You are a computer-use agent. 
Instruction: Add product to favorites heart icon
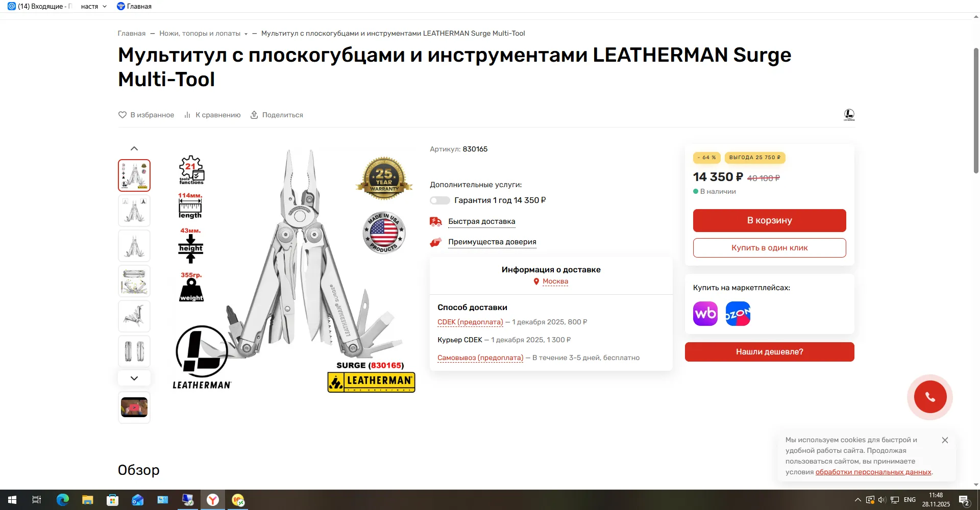click(122, 115)
